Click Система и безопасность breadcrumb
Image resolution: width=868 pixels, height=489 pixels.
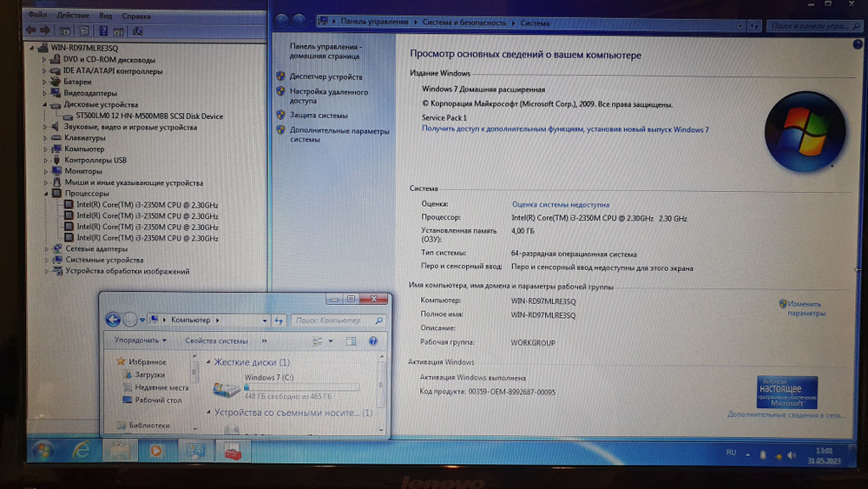tap(464, 23)
